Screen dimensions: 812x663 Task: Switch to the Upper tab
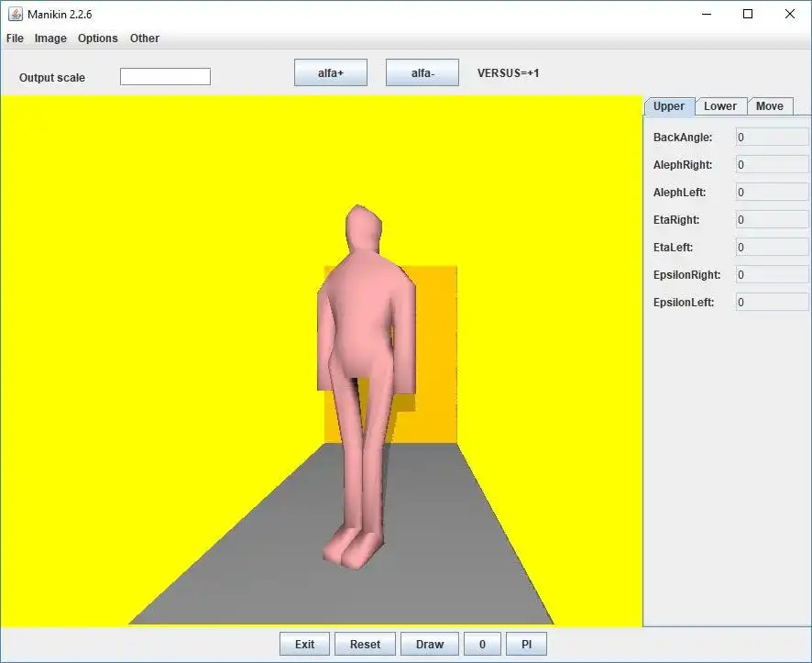pos(669,106)
